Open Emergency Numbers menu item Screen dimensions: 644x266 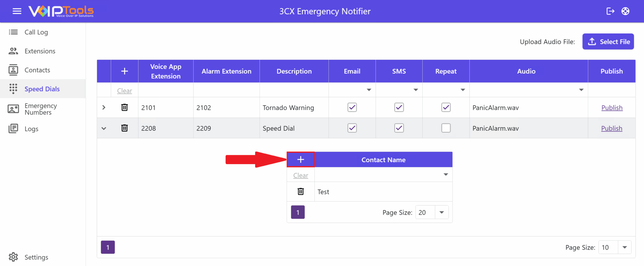43,109
